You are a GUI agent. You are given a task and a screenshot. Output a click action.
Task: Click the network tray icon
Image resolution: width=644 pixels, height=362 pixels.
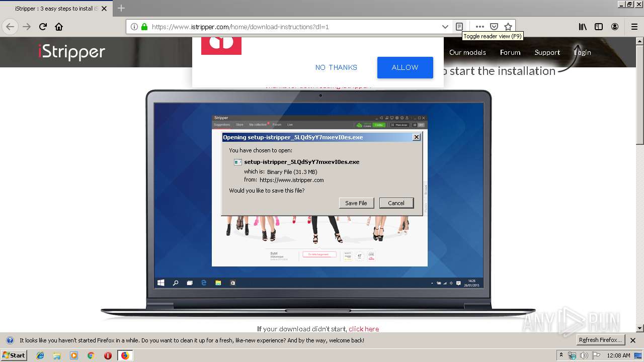pyautogui.click(x=572, y=355)
